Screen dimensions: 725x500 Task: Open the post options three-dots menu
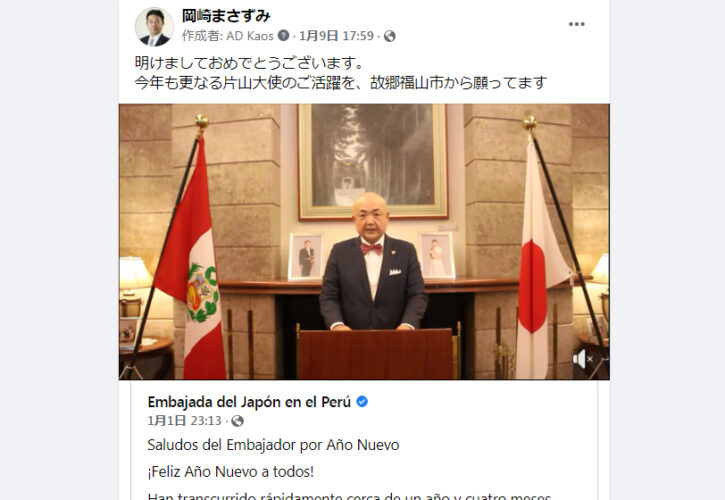576,24
